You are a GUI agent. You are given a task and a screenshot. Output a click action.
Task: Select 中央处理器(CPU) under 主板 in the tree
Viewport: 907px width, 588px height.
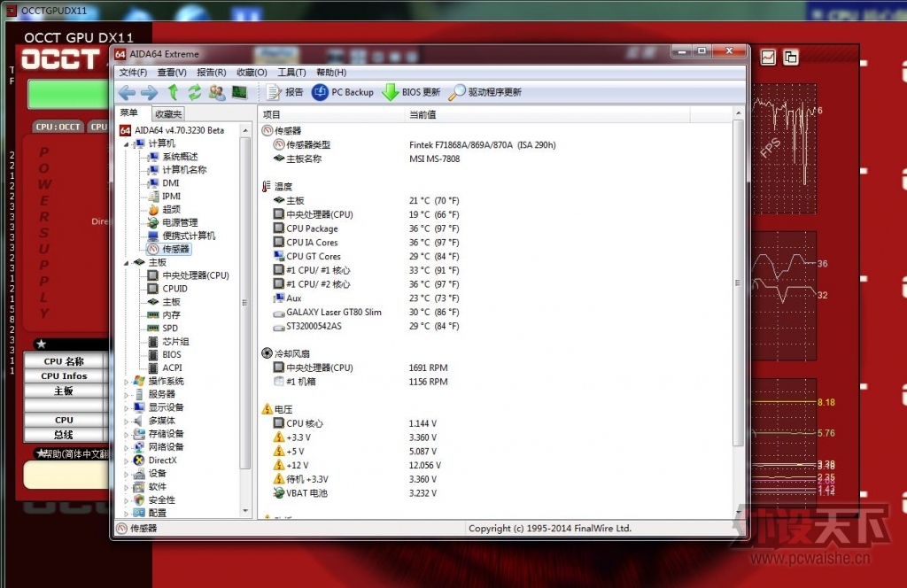coord(196,275)
